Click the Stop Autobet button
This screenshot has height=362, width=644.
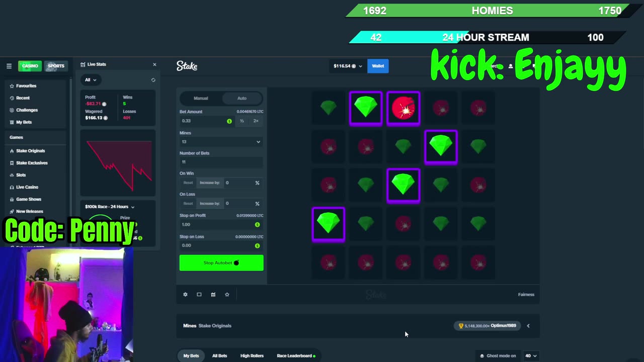pyautogui.click(x=221, y=263)
